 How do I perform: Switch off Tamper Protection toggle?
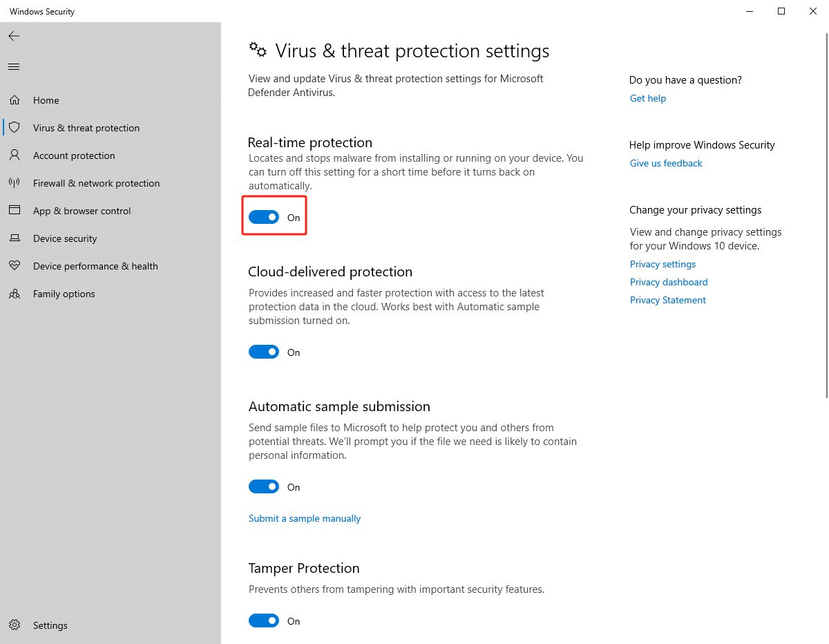tap(264, 621)
